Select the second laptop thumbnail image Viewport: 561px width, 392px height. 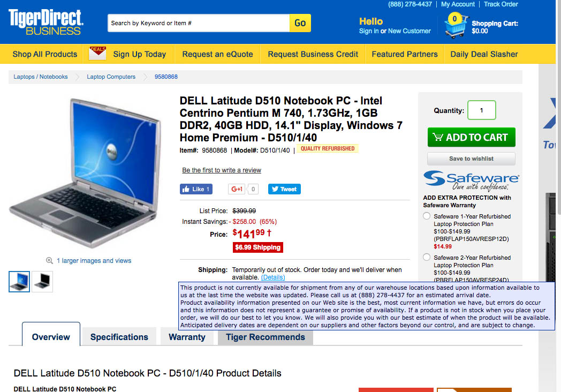click(x=42, y=281)
